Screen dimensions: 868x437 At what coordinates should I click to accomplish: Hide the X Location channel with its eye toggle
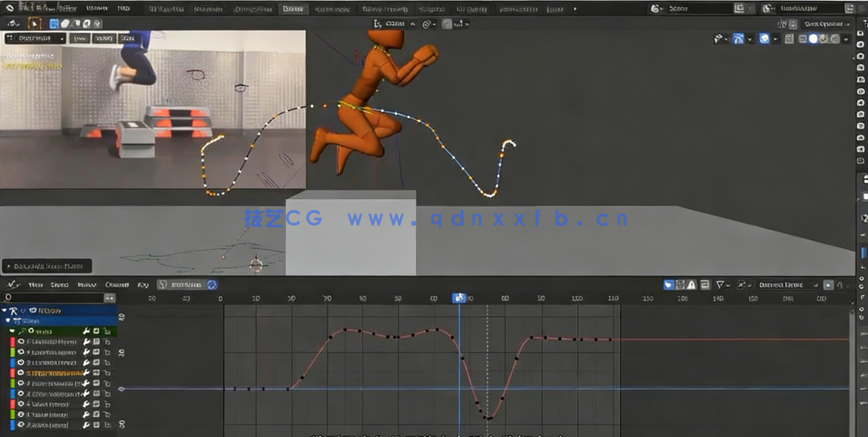tap(20, 342)
